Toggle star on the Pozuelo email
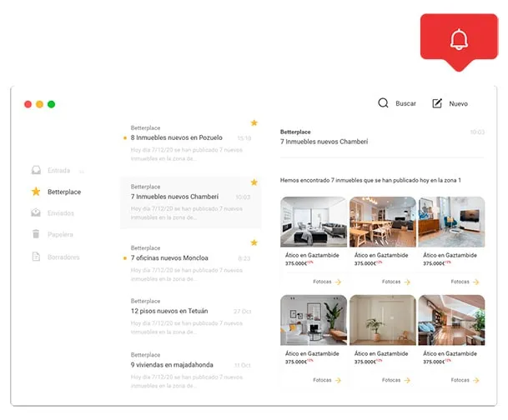The width and height of the screenshot is (508, 420). [254, 122]
